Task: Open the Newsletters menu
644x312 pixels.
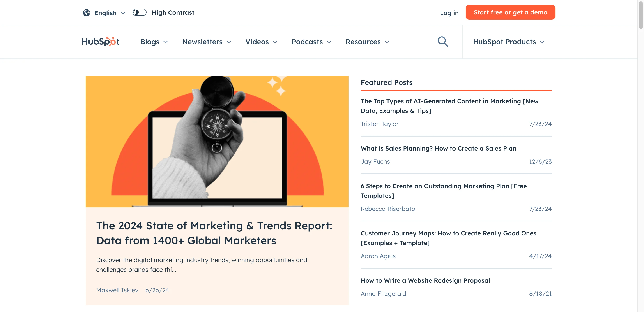Action: [206, 42]
